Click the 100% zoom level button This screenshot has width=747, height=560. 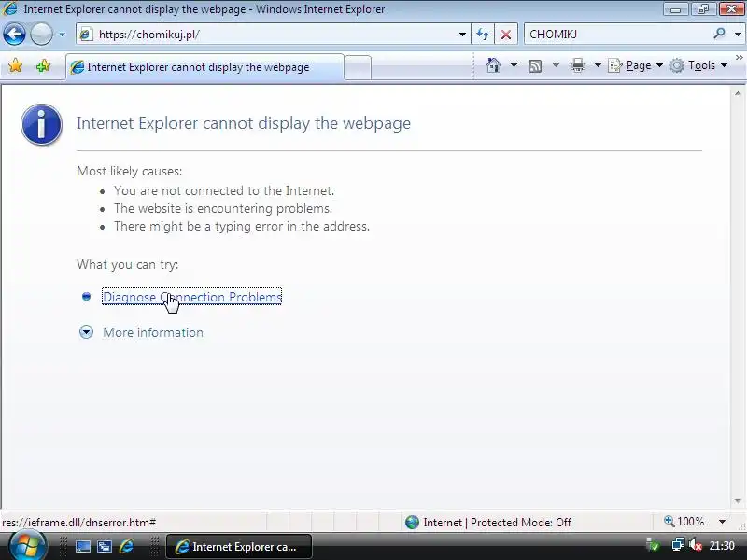point(684,522)
